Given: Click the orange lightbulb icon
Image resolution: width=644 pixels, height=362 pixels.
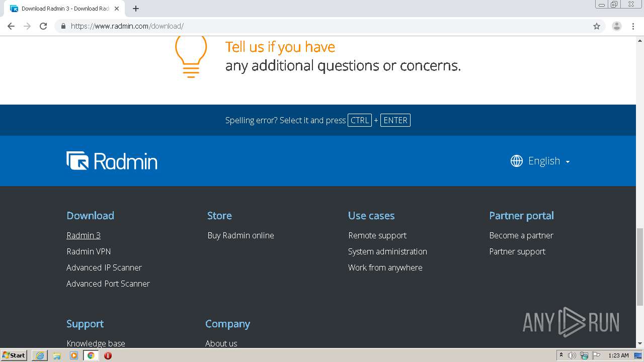Looking at the screenshot, I should [191, 56].
